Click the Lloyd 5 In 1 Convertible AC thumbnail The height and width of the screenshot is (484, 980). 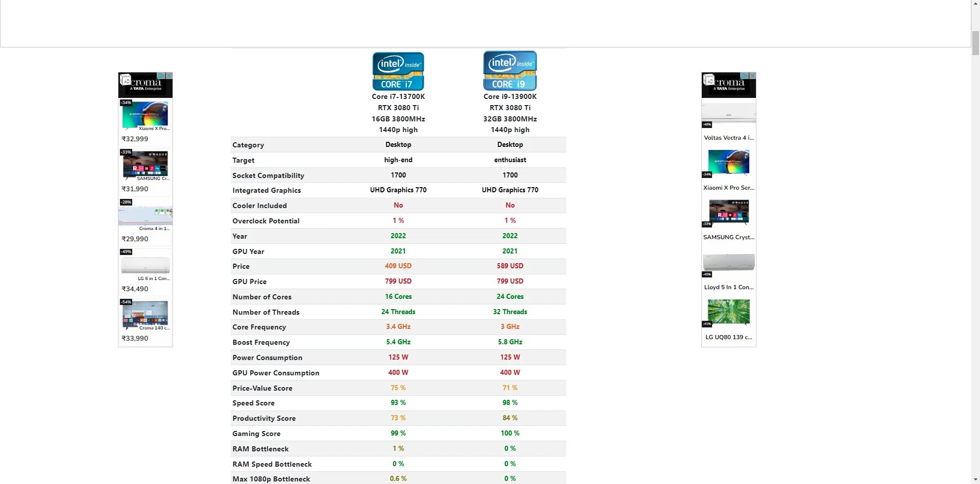pos(729,262)
